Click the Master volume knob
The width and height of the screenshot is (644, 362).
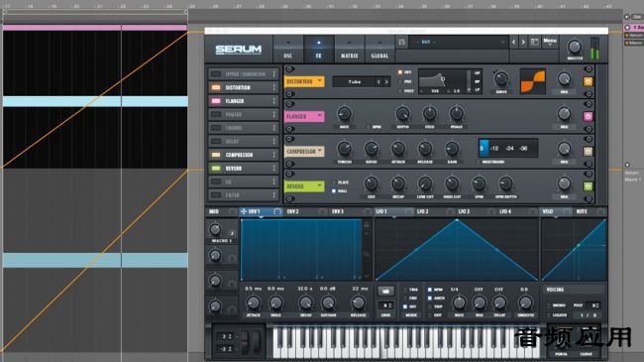click(575, 47)
